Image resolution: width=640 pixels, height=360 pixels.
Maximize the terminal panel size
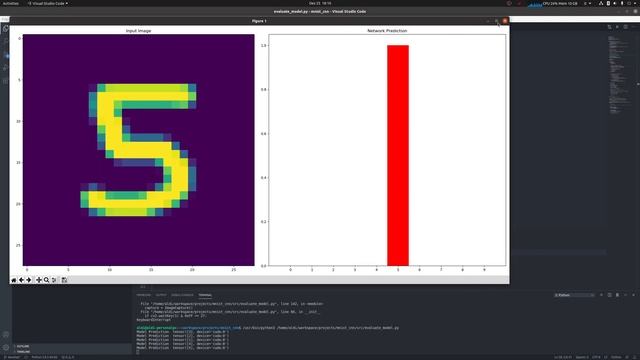(625, 295)
